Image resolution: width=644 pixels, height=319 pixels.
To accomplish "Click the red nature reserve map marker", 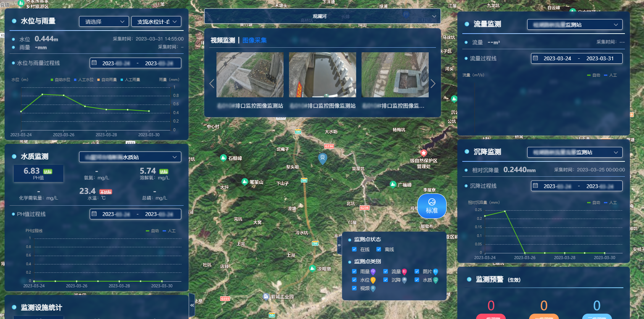I will click(x=423, y=153).
